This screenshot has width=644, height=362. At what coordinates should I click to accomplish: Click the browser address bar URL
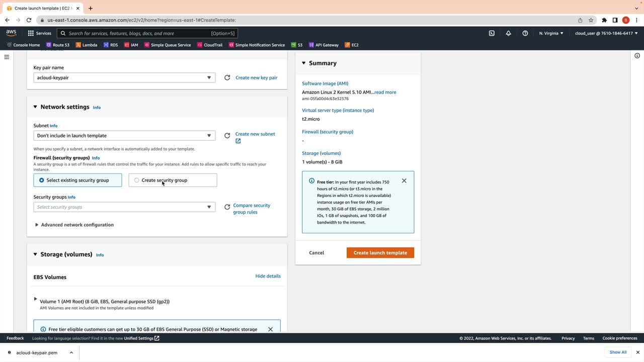(x=142, y=20)
